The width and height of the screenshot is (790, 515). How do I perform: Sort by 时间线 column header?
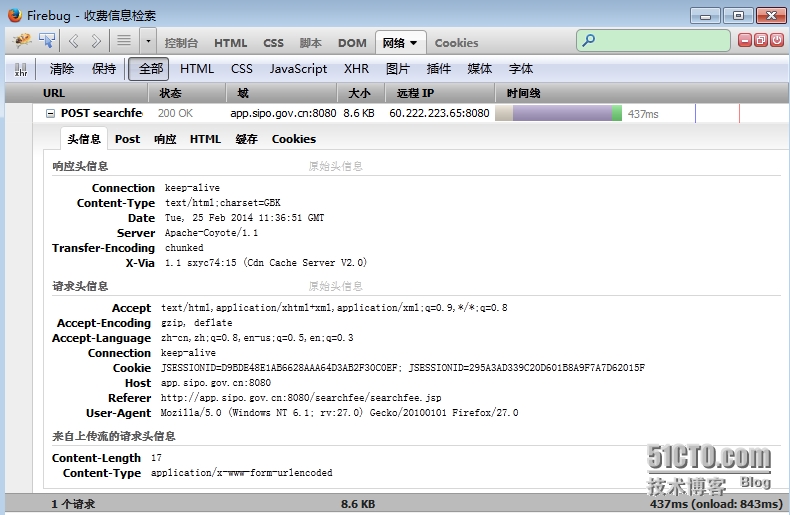pyautogui.click(x=641, y=93)
